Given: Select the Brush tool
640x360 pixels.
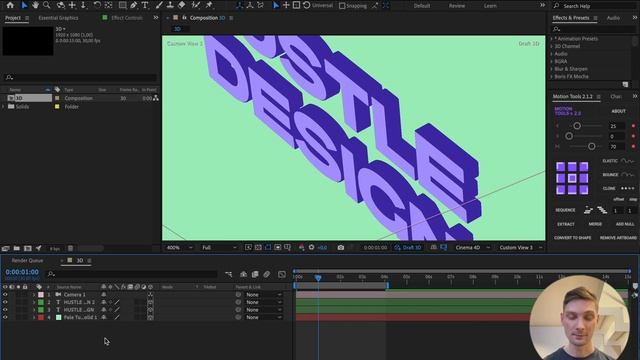Looking at the screenshot, I should [159, 5].
